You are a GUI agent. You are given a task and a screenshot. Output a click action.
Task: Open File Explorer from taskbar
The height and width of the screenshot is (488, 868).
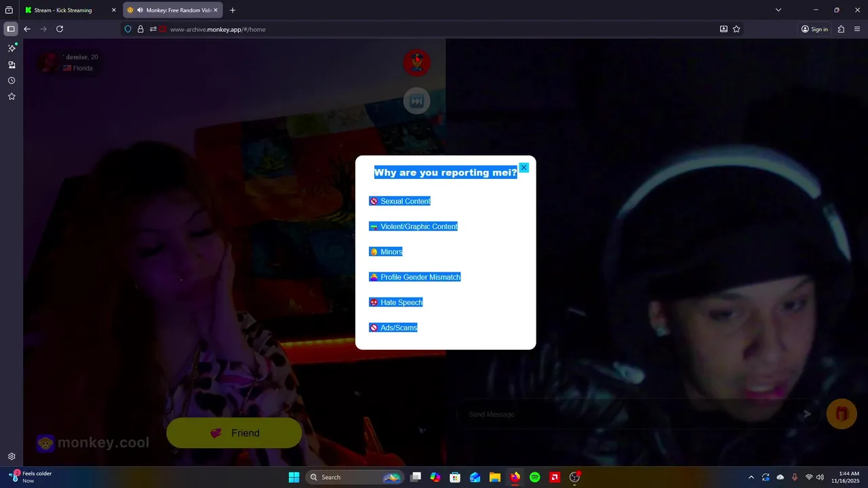point(495,477)
